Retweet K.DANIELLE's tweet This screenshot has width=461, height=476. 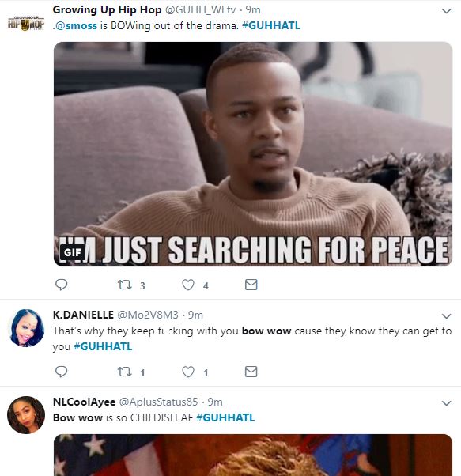pyautogui.click(x=125, y=372)
